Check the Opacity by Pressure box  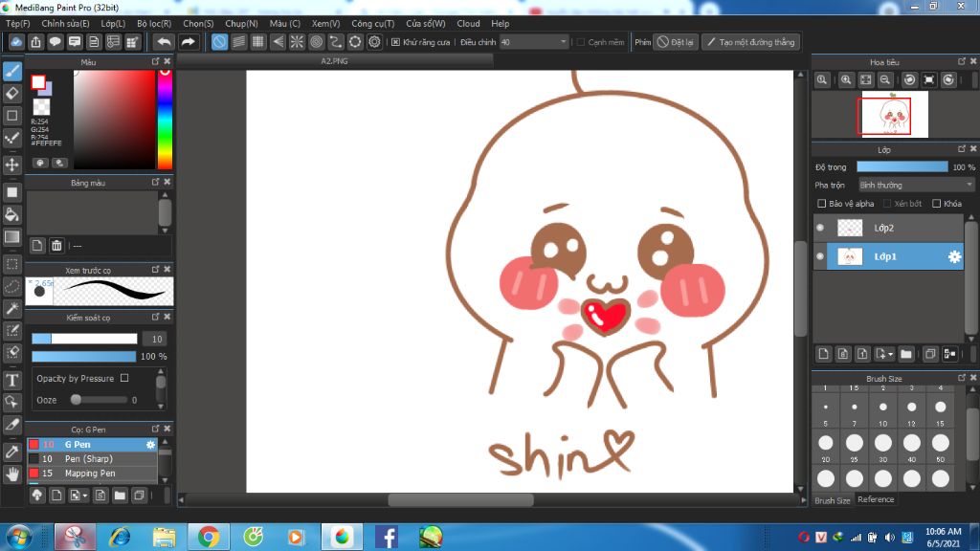124,378
